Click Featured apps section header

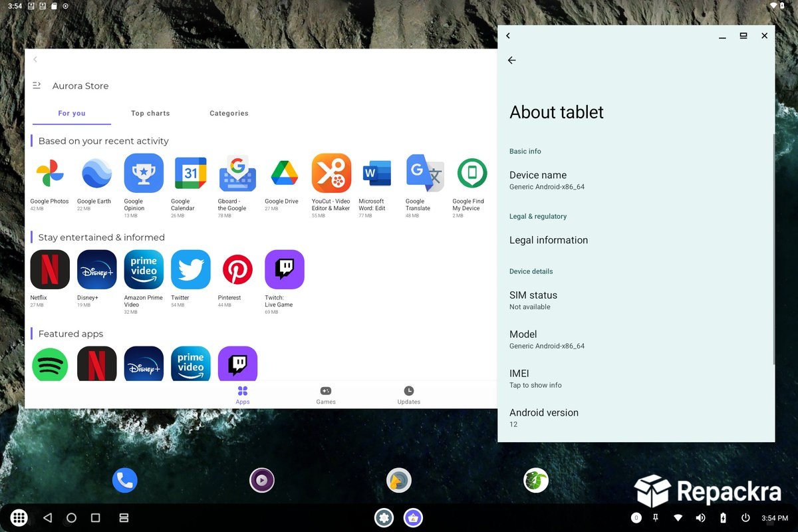pos(70,334)
